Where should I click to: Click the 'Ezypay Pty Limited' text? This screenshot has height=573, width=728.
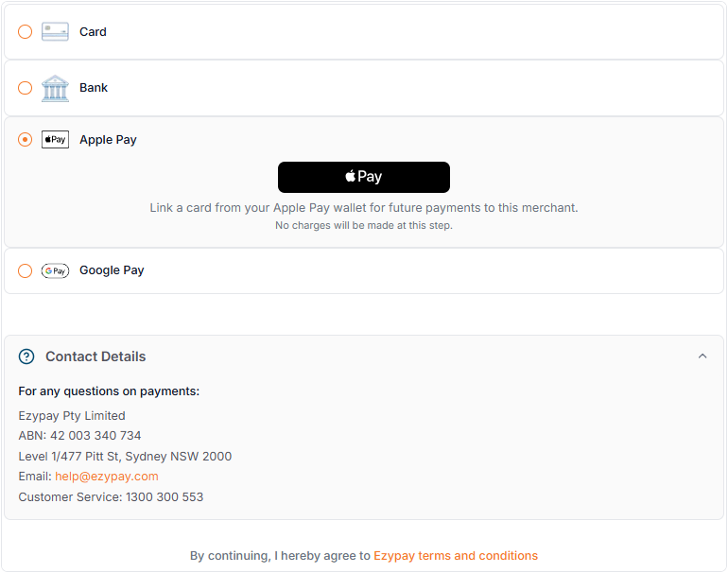72,416
